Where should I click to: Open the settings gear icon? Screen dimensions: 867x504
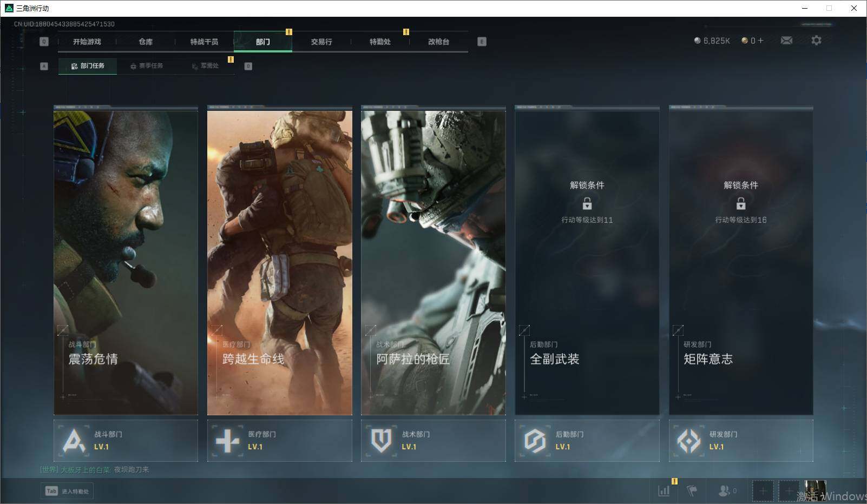point(816,41)
